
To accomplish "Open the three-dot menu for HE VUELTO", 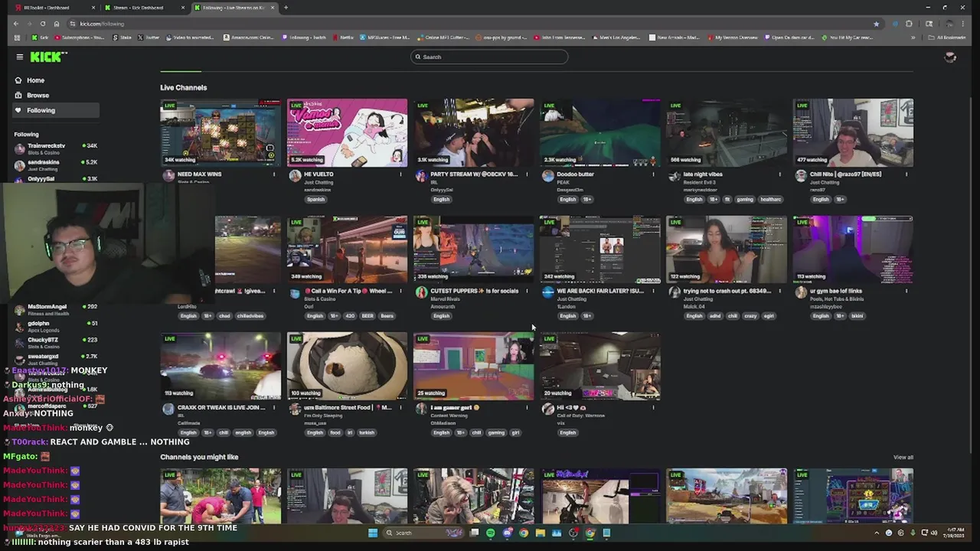I will click(x=400, y=174).
